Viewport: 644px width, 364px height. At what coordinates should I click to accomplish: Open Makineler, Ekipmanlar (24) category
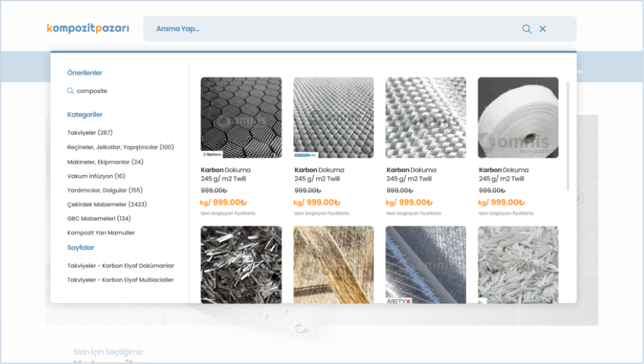tap(105, 162)
